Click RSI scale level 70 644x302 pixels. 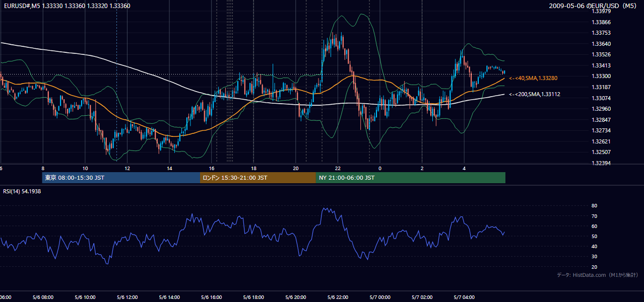[594, 216]
